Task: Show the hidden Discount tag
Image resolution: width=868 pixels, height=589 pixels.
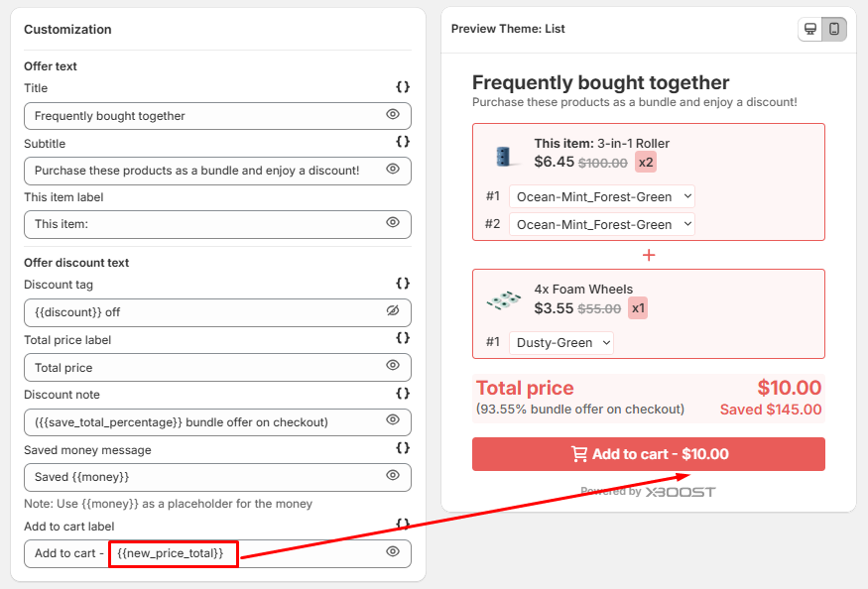Action: 393,311
